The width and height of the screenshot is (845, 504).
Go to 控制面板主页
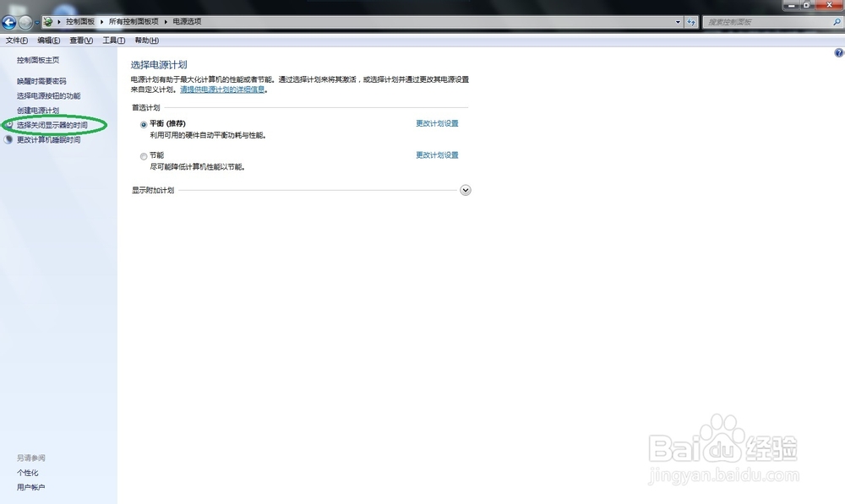click(38, 60)
